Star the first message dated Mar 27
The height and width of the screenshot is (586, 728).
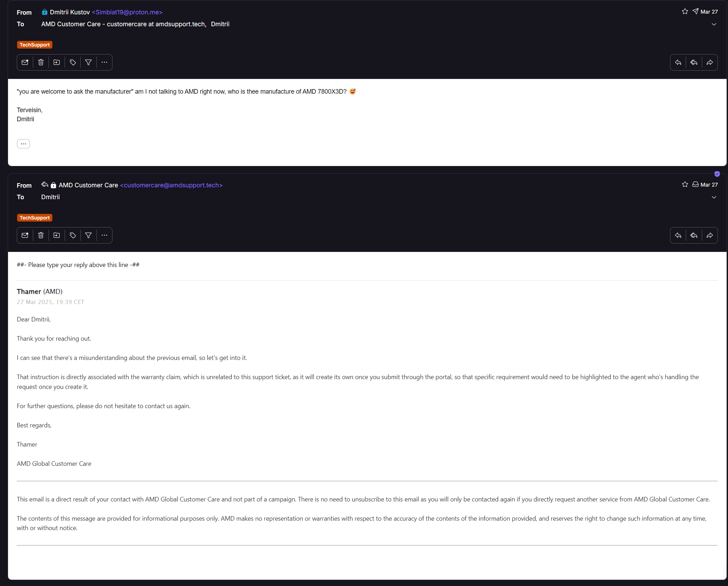tap(685, 12)
